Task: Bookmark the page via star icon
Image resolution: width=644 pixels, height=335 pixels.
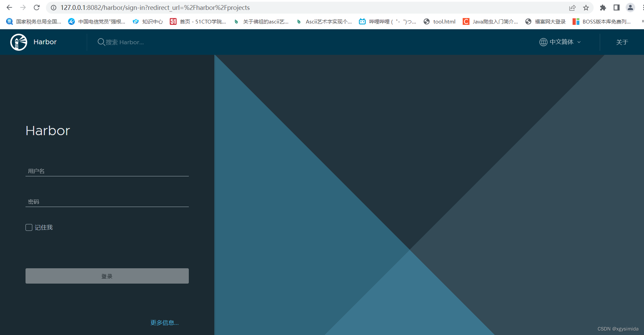Action: 586,7
